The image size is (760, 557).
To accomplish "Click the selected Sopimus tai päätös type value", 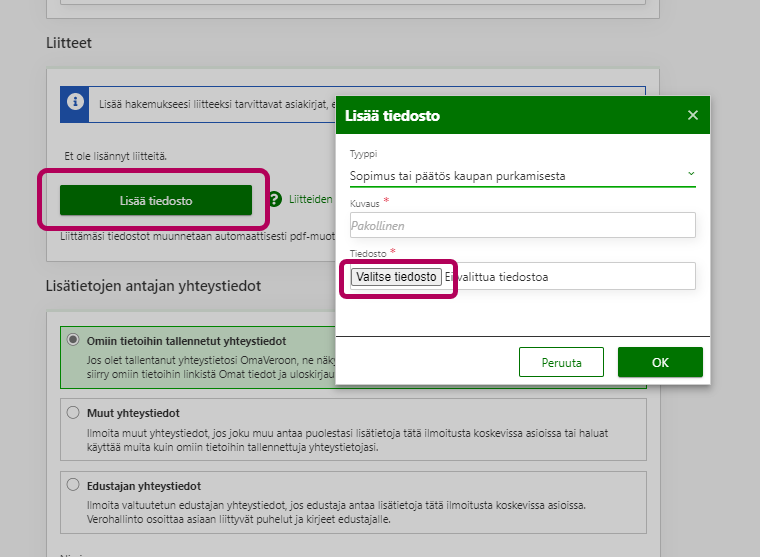I will pos(458,175).
